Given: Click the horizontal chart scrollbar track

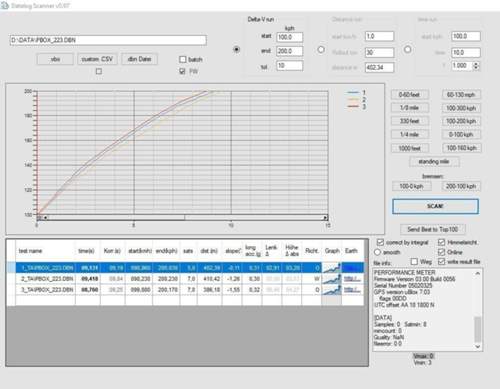Looking at the screenshot, I should point(185,218).
